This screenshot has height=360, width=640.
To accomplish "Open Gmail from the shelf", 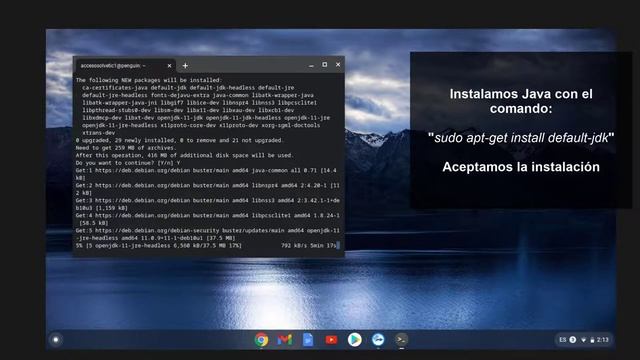I will (x=284, y=340).
